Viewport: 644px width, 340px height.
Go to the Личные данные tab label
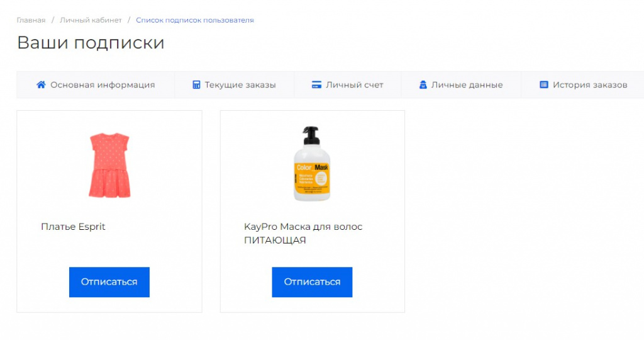click(x=467, y=85)
